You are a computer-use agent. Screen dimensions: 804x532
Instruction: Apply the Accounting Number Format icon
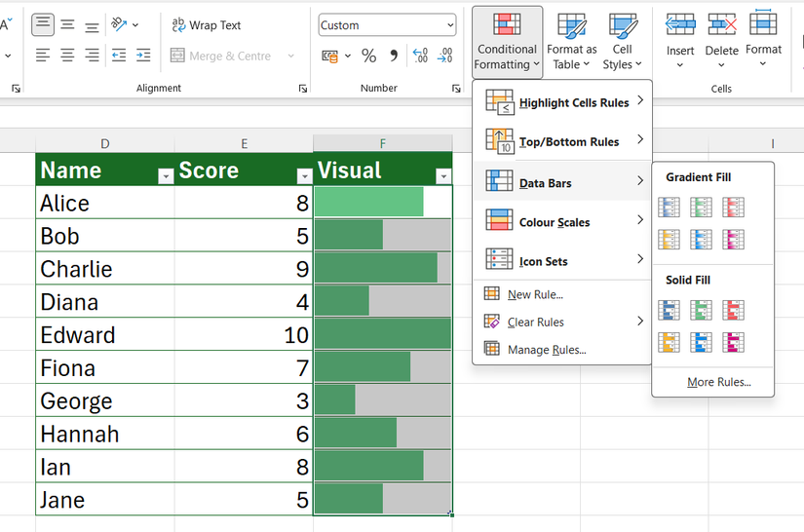point(329,56)
